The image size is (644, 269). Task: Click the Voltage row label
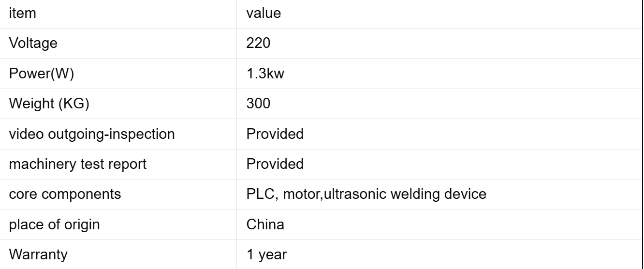point(33,44)
